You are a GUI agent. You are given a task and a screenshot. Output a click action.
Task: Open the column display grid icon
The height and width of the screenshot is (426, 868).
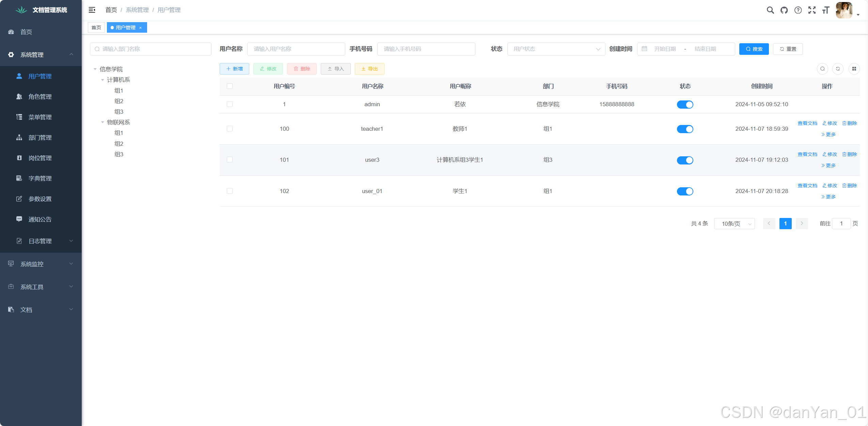(x=854, y=69)
